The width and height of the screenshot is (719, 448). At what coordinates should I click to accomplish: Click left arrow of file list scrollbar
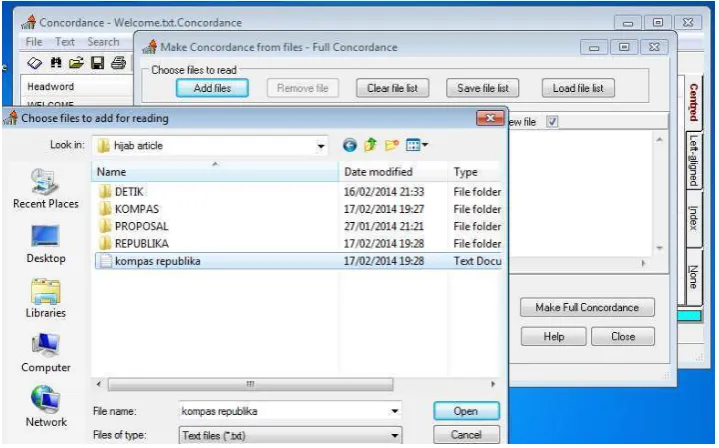coord(99,384)
